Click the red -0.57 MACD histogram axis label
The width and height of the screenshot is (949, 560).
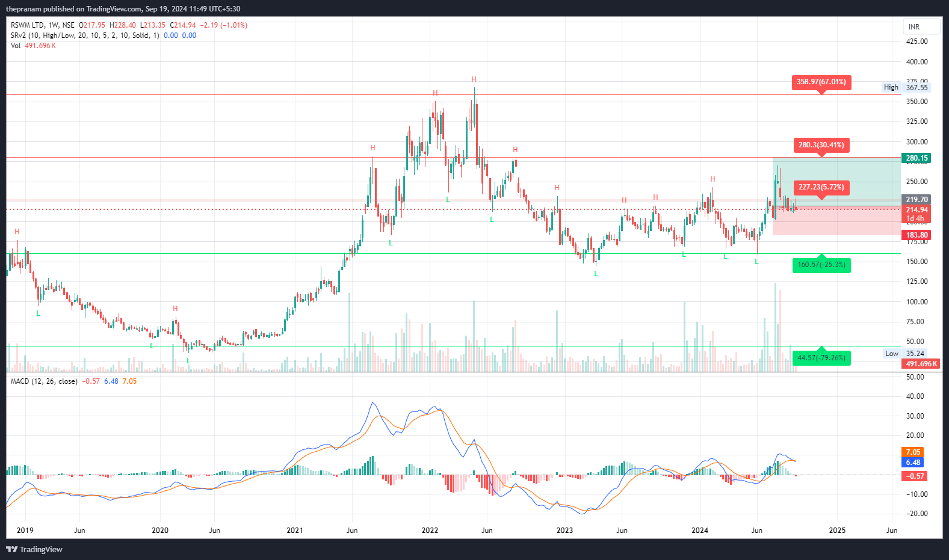(x=915, y=476)
